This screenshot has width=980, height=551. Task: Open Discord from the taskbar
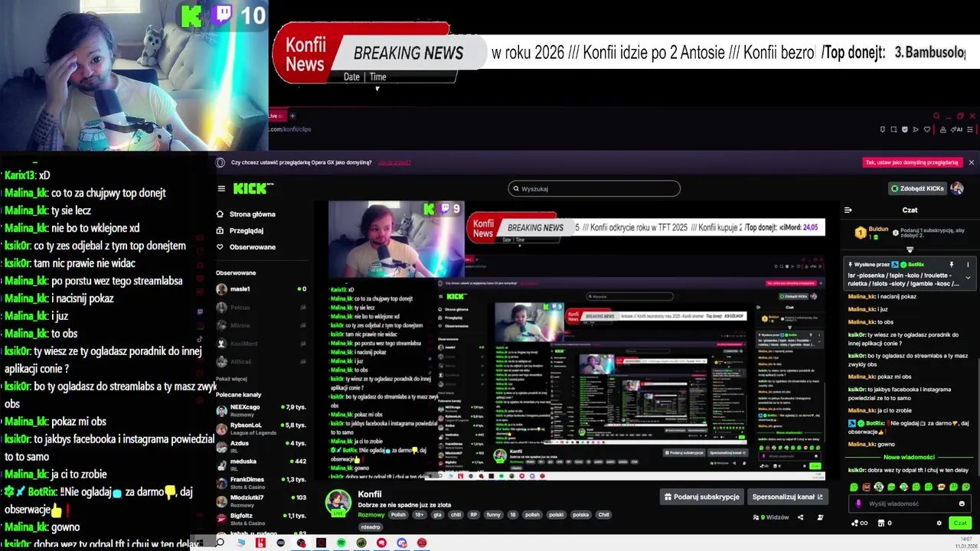(402, 543)
